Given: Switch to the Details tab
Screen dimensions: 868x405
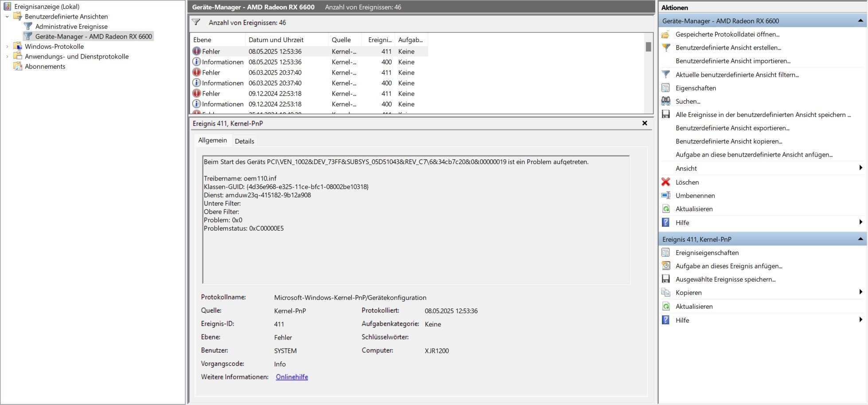Looking at the screenshot, I should [245, 141].
